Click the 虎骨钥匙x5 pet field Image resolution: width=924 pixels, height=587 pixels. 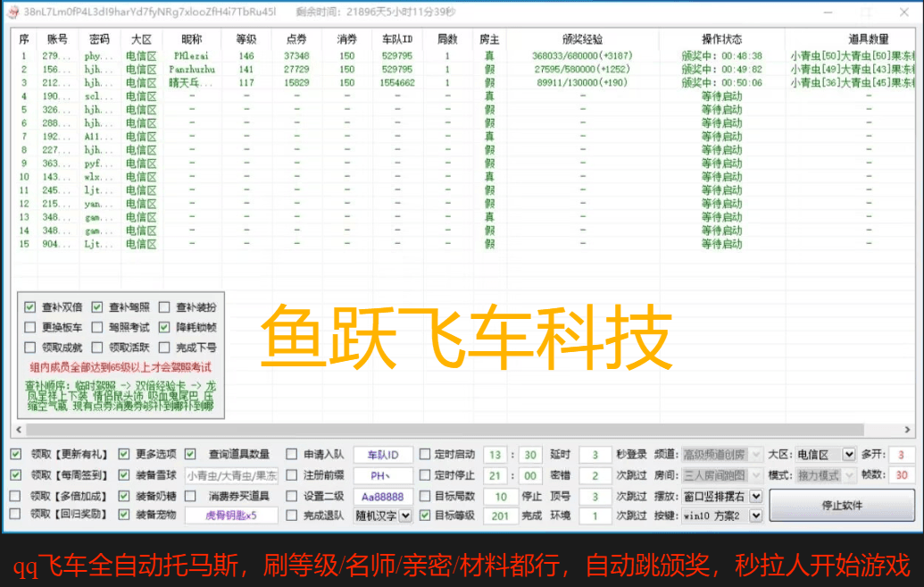pos(231,515)
